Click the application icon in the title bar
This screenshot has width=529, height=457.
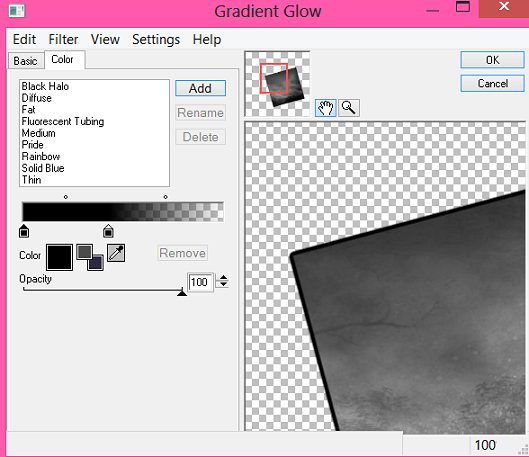[x=17, y=11]
